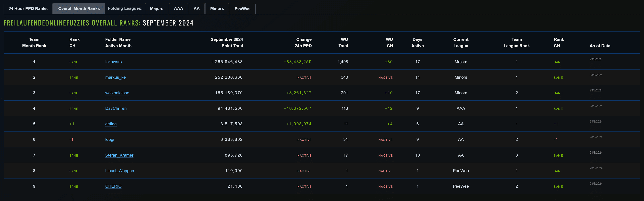Click the WU total 113 cell
The image size is (644, 201).
tap(345, 108)
